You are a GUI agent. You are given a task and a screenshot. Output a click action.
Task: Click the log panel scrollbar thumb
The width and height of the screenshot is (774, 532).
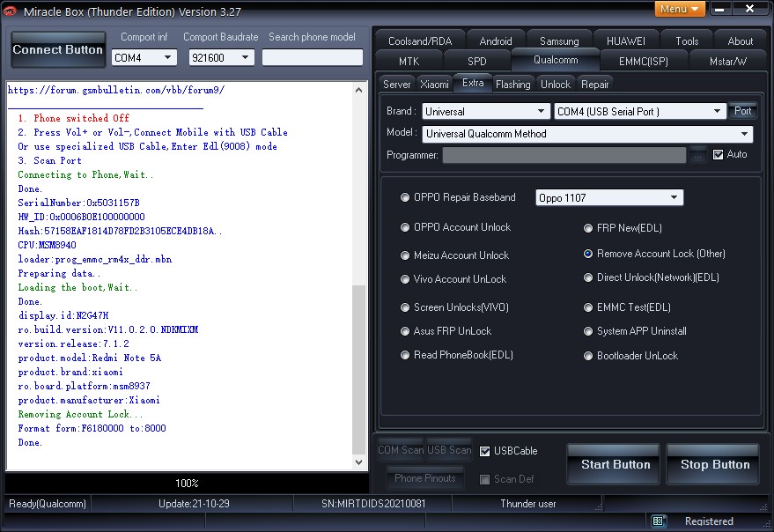(359, 369)
